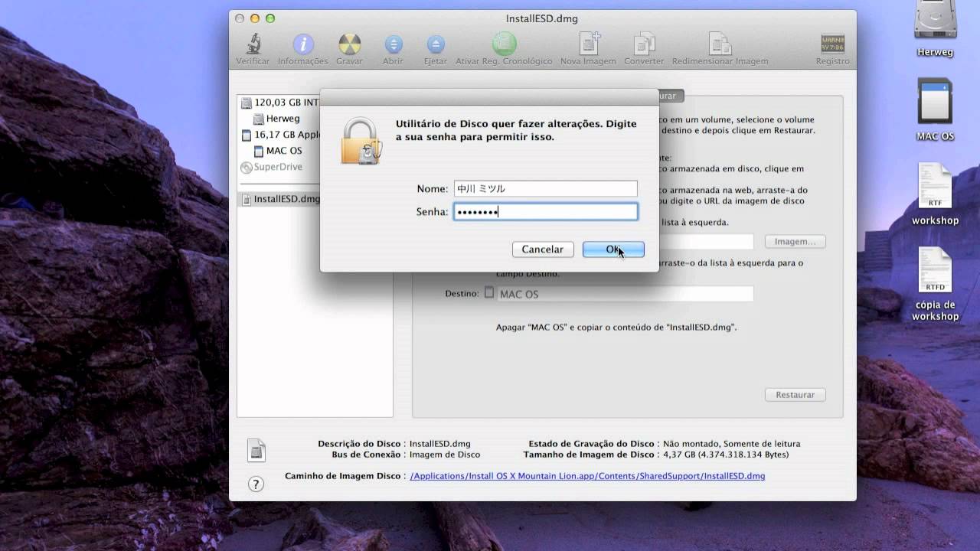Click the Converter toolbar icon

645,44
